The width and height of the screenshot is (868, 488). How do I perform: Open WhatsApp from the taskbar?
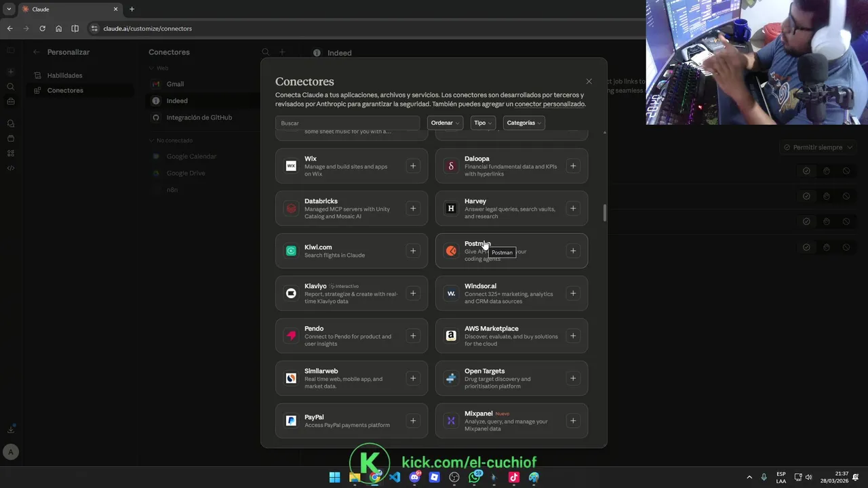474,477
